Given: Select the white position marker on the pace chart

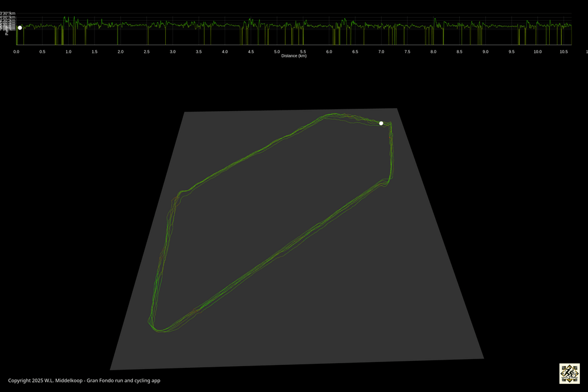Looking at the screenshot, I should [20, 28].
